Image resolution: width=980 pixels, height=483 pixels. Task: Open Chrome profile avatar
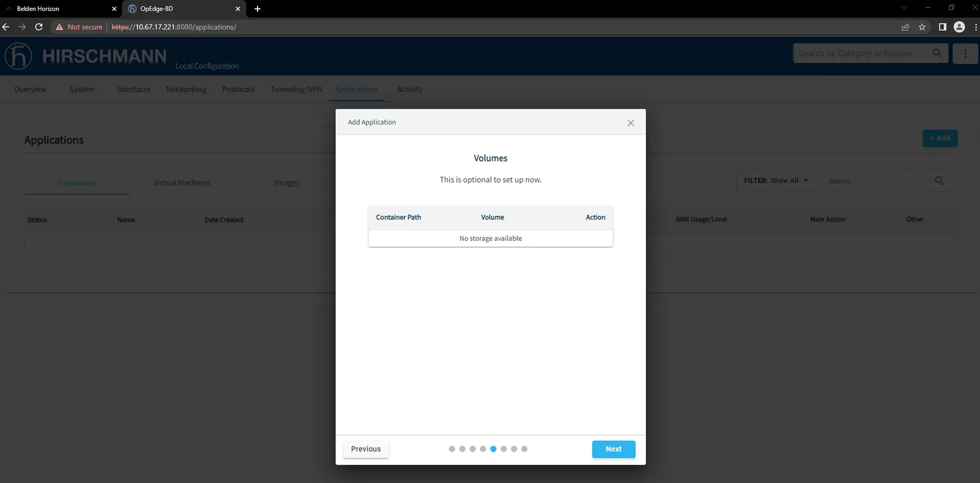959,27
